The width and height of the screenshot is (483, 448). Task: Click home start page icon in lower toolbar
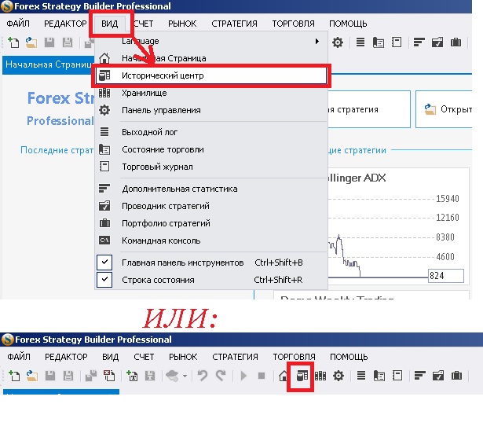click(x=283, y=376)
